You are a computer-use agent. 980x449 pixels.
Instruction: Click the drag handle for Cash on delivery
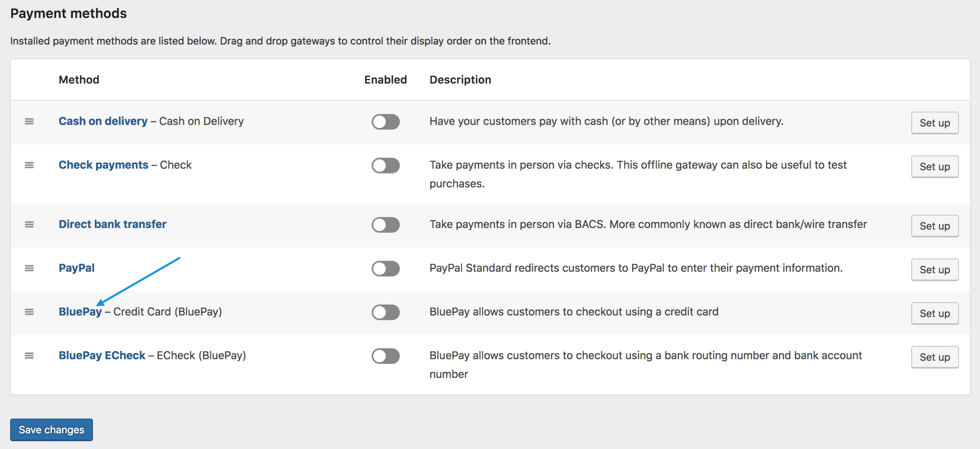tap(29, 121)
